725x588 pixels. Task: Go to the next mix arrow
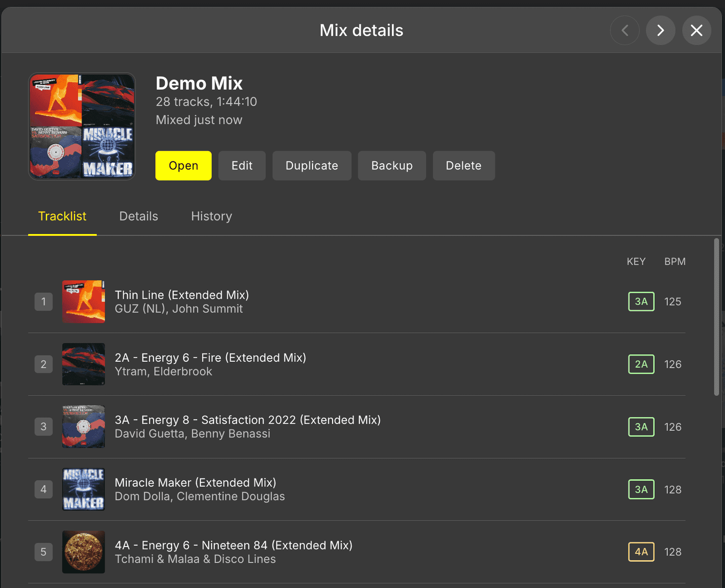coord(660,30)
